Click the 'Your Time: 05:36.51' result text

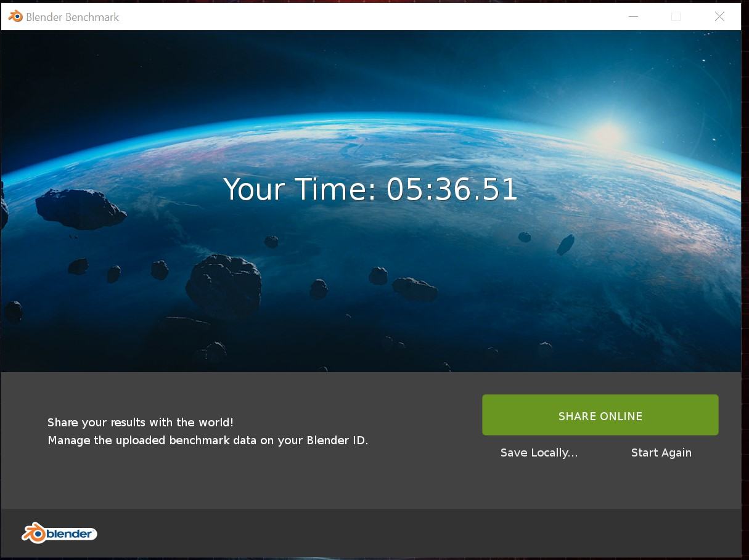[370, 189]
